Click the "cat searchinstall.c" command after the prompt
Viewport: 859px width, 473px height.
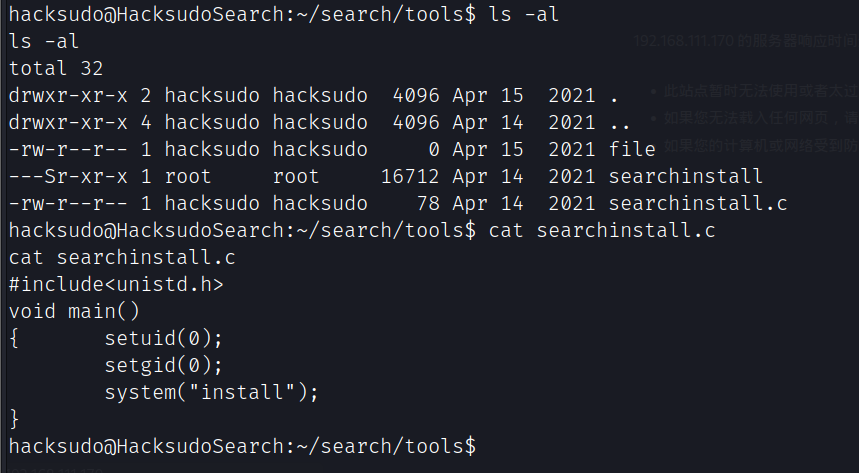tap(602, 231)
